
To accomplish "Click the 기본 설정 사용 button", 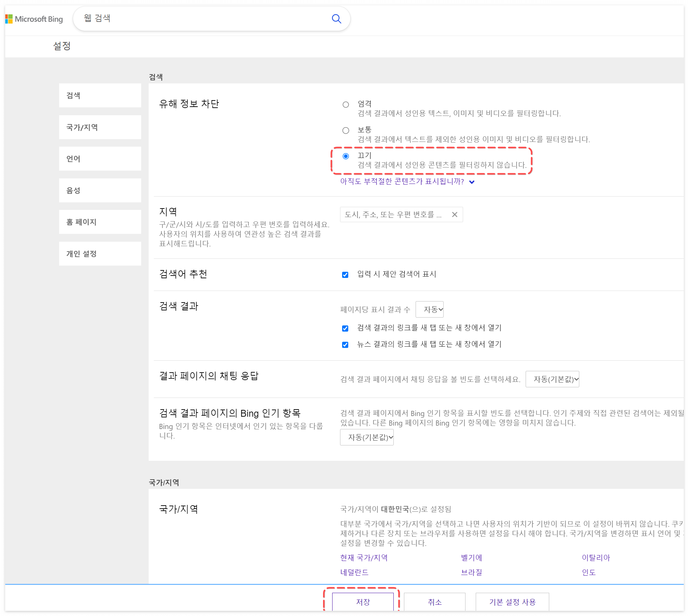I will coord(512,602).
